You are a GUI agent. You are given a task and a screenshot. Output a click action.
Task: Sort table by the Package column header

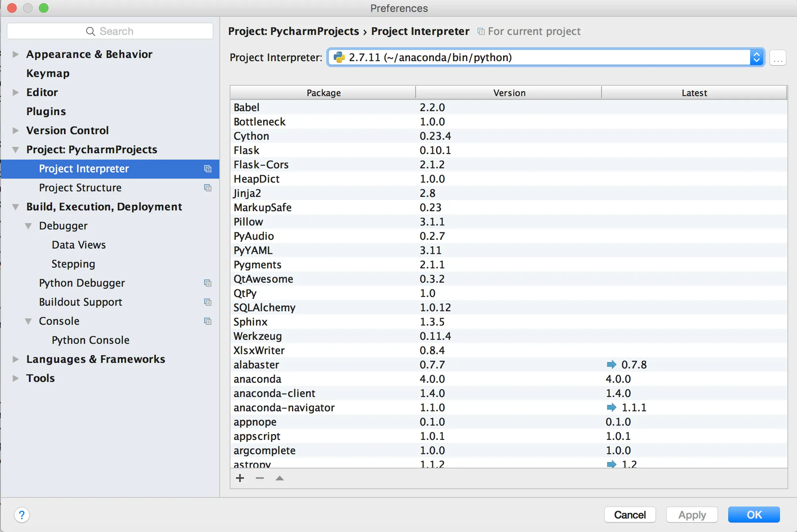tap(323, 93)
